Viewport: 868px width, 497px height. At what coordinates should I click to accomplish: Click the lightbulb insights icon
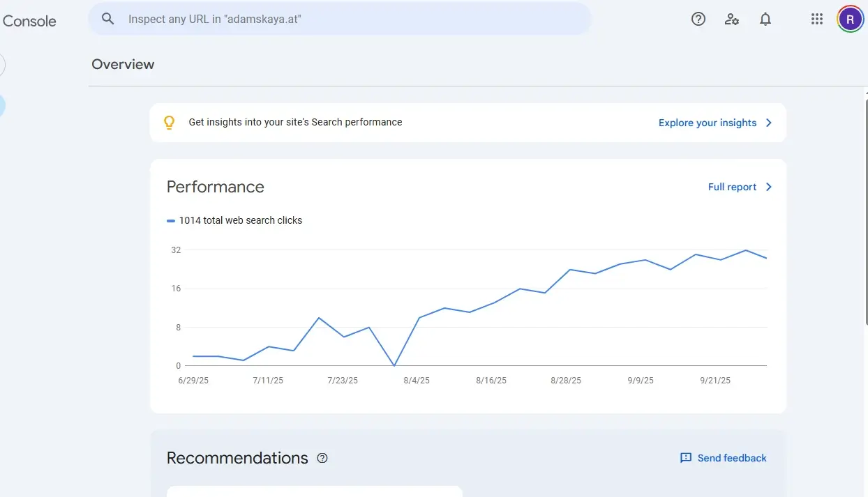[169, 123]
